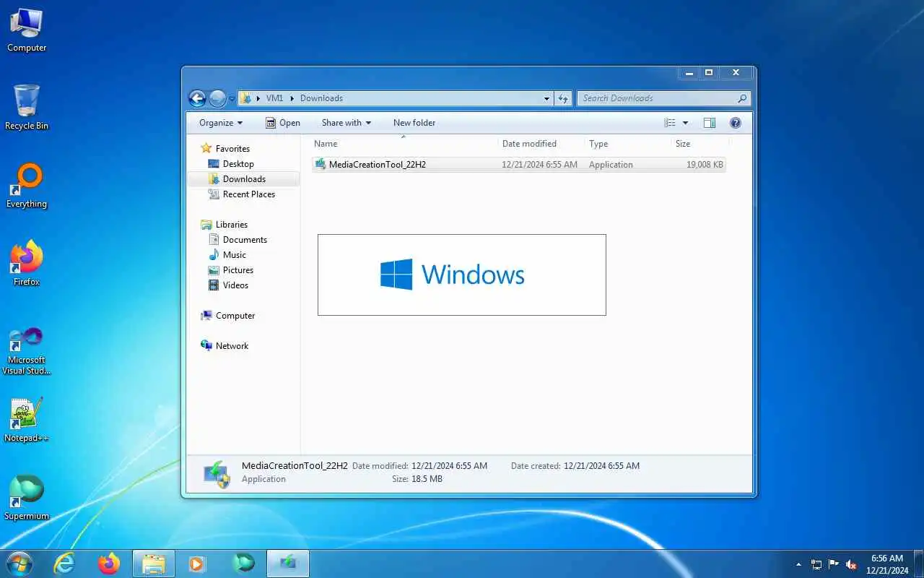
Task: Open the Organize dropdown menu
Action: point(221,123)
